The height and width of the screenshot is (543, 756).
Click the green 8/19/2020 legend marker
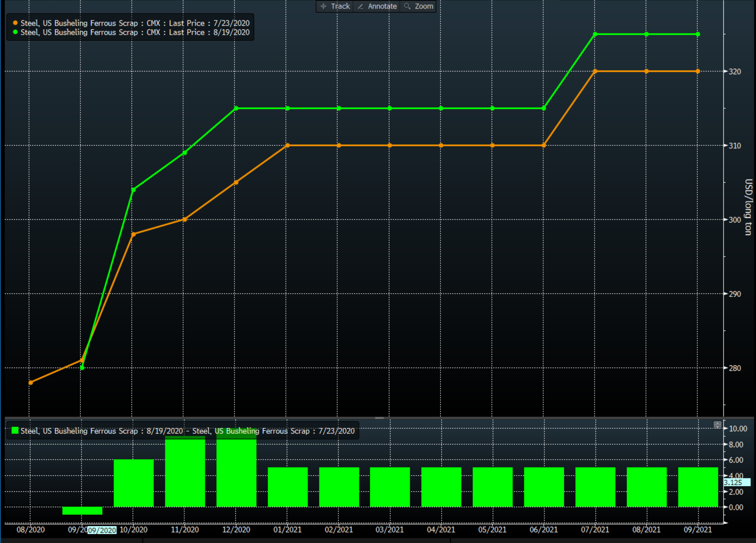(15, 32)
